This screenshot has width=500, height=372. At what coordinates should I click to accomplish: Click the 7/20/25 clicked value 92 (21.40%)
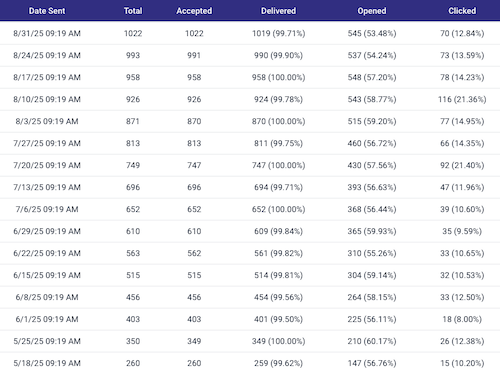point(462,165)
